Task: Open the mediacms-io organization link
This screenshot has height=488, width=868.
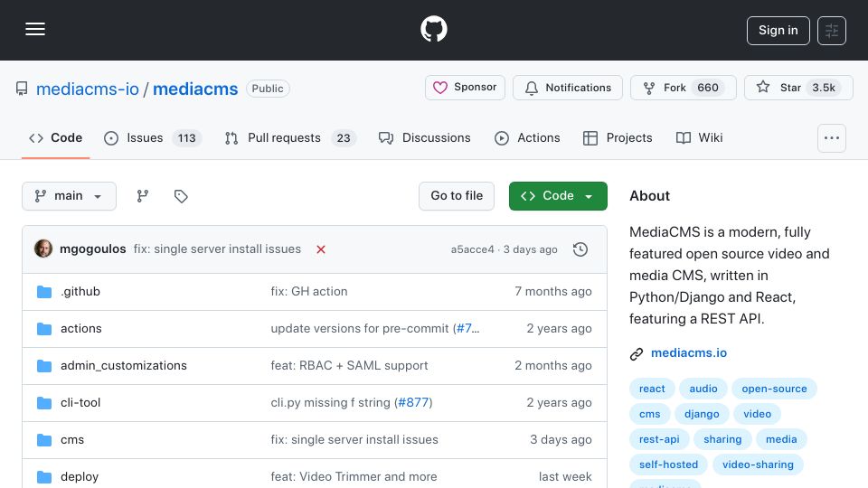Action: tap(88, 89)
